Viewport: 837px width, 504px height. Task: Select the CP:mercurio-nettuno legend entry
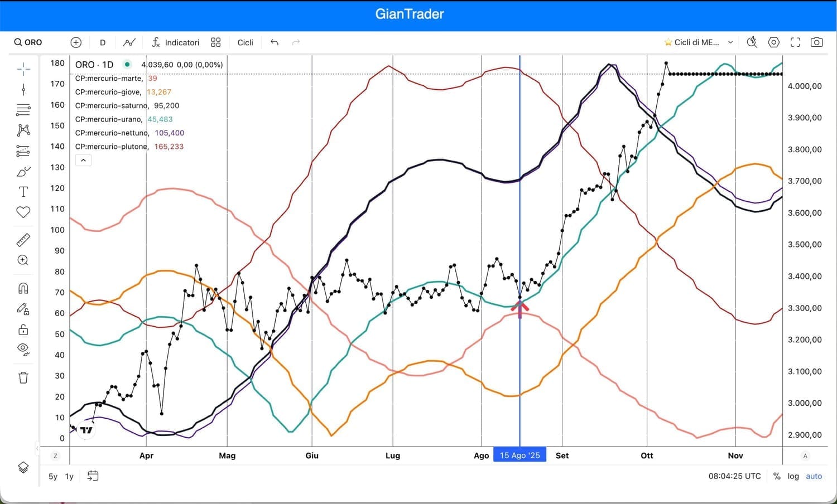tap(129, 133)
